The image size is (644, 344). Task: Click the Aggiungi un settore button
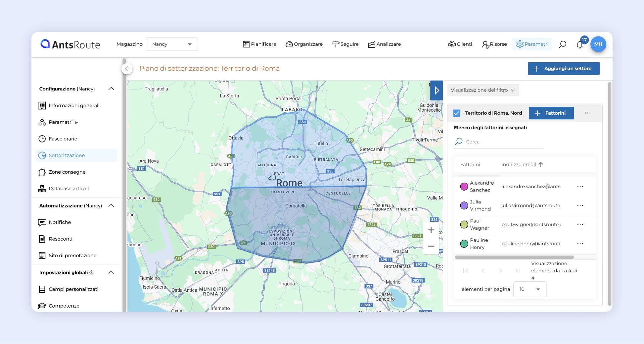point(563,69)
